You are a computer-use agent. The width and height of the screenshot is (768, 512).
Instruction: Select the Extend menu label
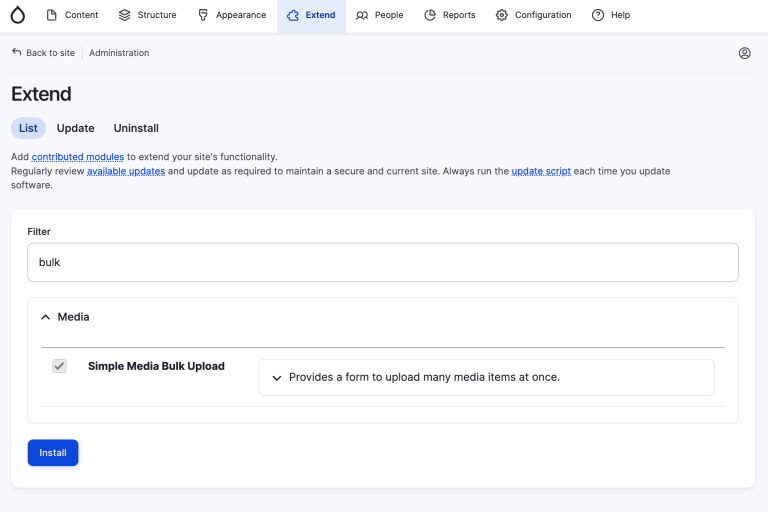[320, 15]
